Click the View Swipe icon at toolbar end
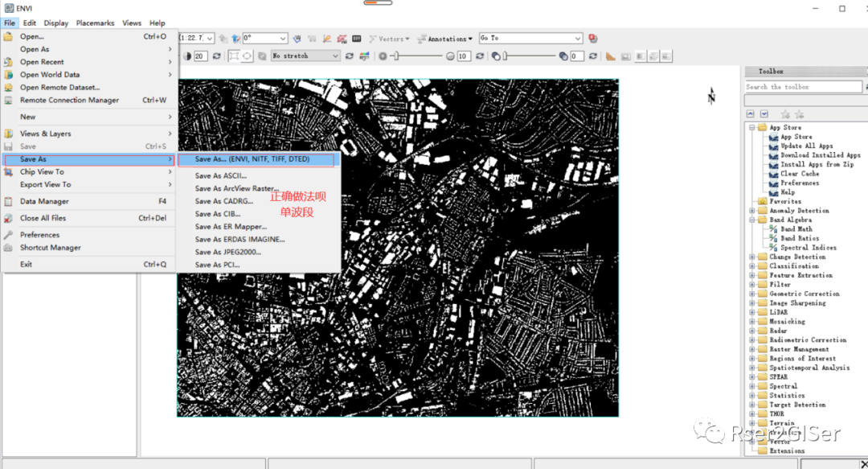Viewport: 868px width, 469px height. 666,56
